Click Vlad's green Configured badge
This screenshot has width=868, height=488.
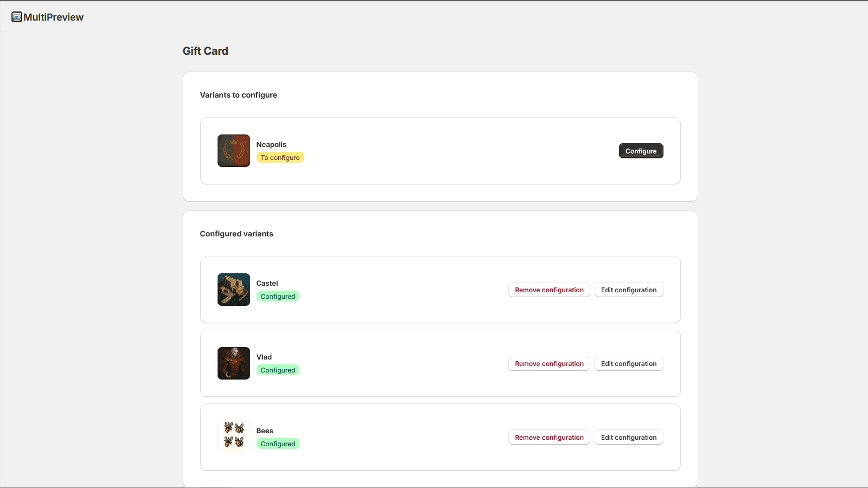tap(278, 370)
